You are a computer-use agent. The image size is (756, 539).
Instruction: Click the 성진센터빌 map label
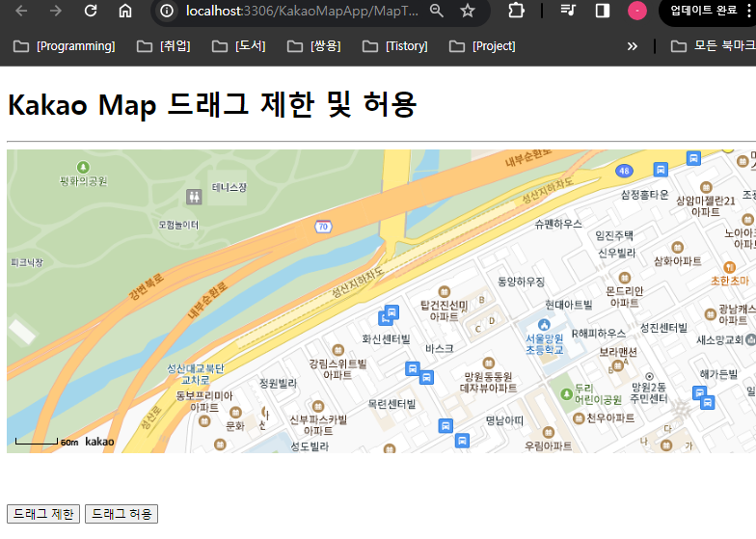[x=663, y=328]
